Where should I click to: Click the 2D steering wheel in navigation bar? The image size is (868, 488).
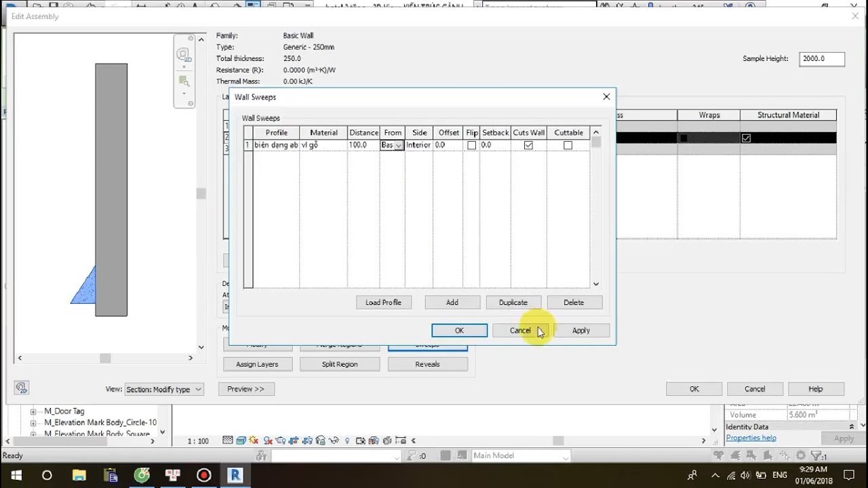coord(183,55)
